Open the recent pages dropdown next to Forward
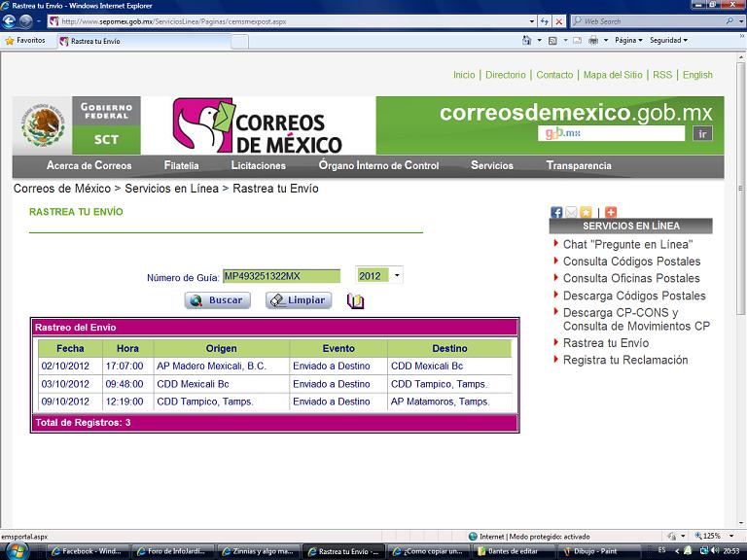The height and width of the screenshot is (560, 747). [39, 21]
